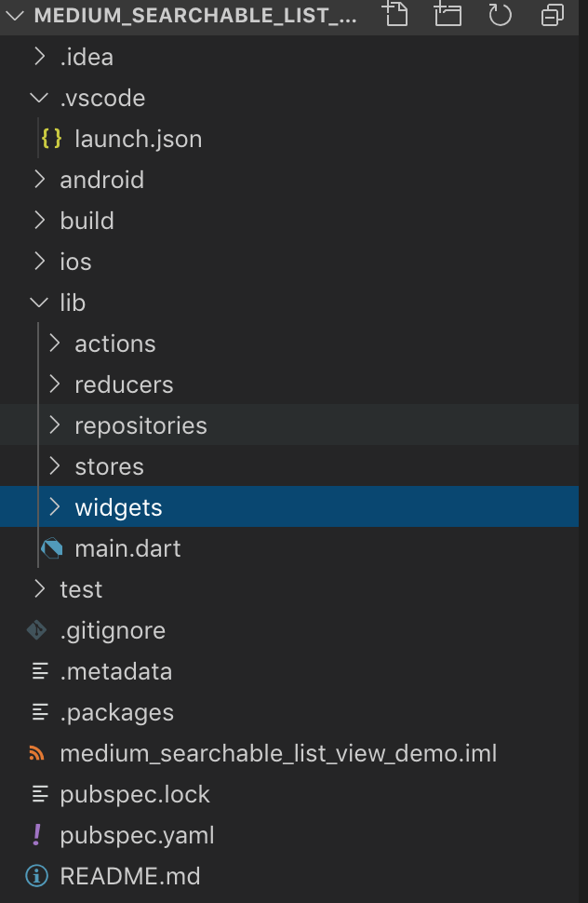The image size is (588, 903).
Task: Collapse all folders using the collapse icon
Action: pos(553,15)
